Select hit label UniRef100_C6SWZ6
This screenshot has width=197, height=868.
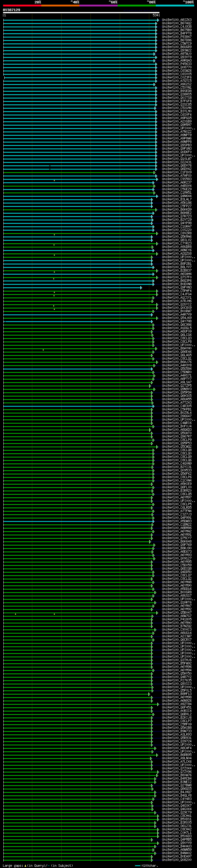coord(177,71)
